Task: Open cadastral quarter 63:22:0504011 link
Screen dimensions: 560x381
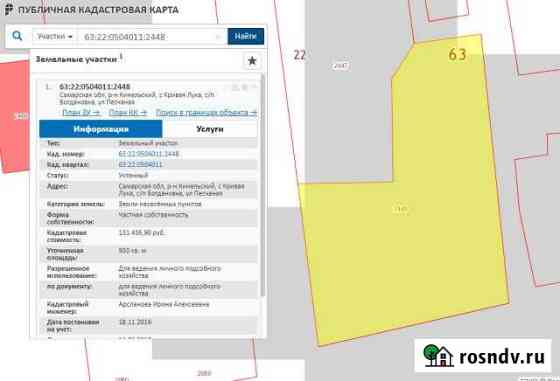Action: 140,165
